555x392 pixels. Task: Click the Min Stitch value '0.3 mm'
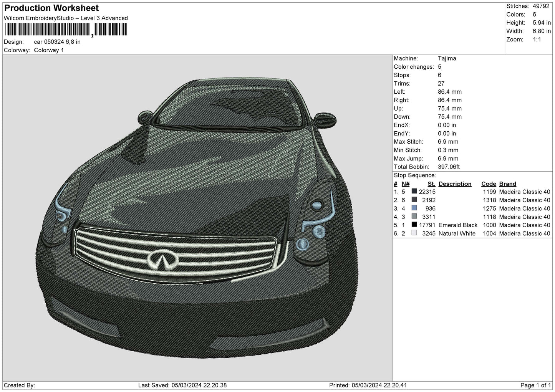[448, 150]
